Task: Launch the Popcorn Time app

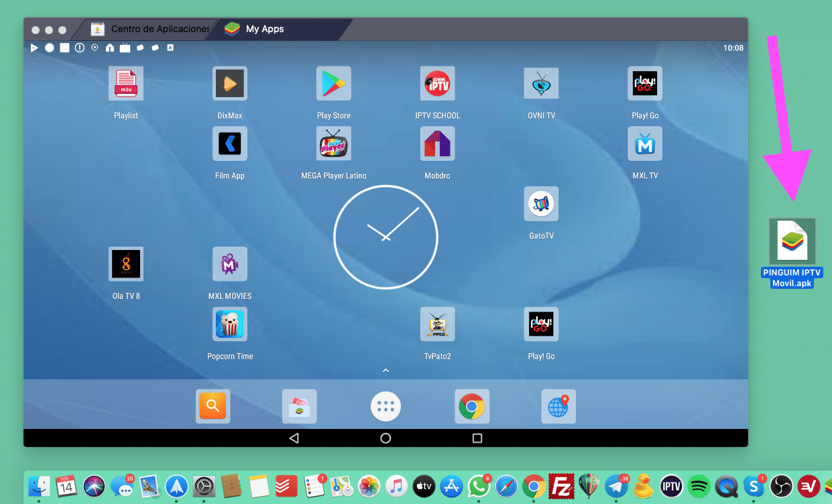Action: [230, 324]
